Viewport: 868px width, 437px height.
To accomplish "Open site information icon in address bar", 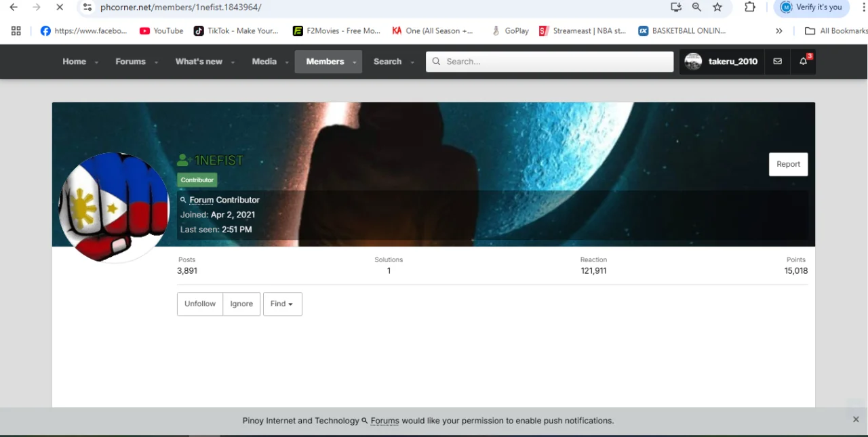I will 87,7.
